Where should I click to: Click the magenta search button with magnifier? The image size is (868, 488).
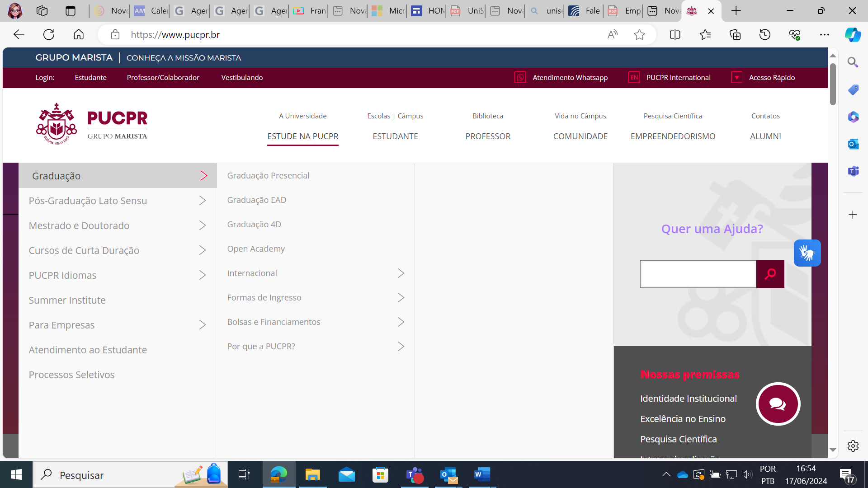click(x=770, y=274)
